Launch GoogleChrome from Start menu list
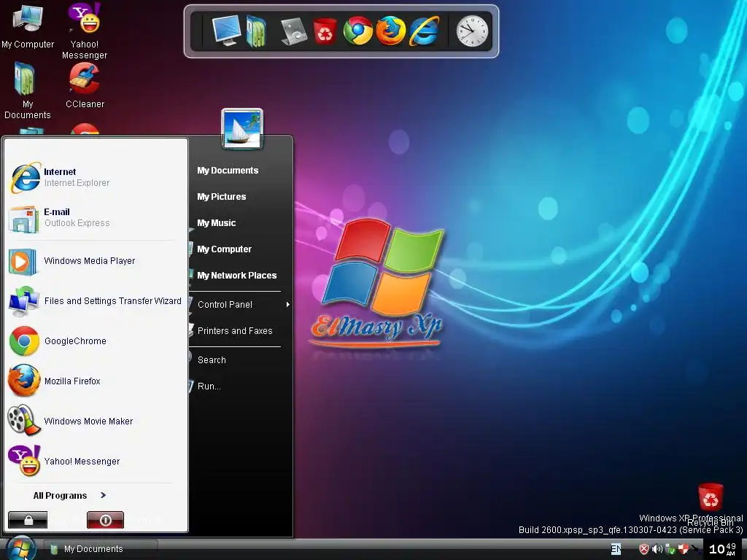Image resolution: width=747 pixels, height=560 pixels. point(96,341)
